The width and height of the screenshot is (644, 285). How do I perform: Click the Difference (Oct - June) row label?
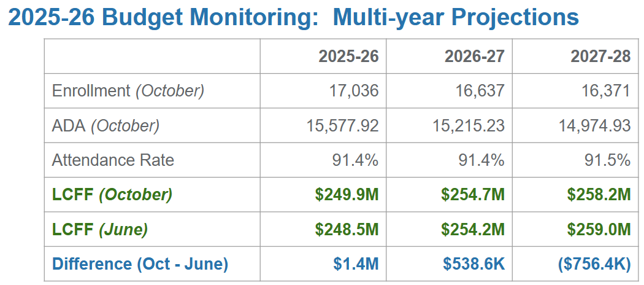[140, 264]
